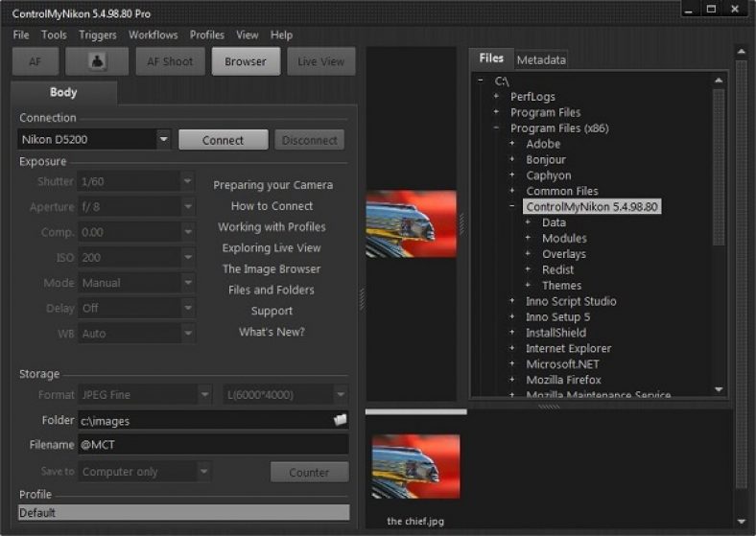Select the Overlays folder in the tree
Image resolution: width=756 pixels, height=536 pixels.
coord(563,254)
